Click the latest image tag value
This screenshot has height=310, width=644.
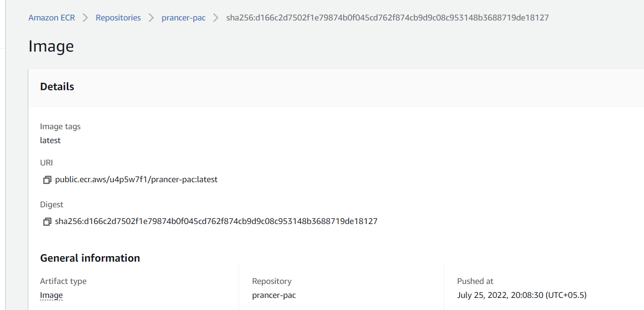pos(50,140)
